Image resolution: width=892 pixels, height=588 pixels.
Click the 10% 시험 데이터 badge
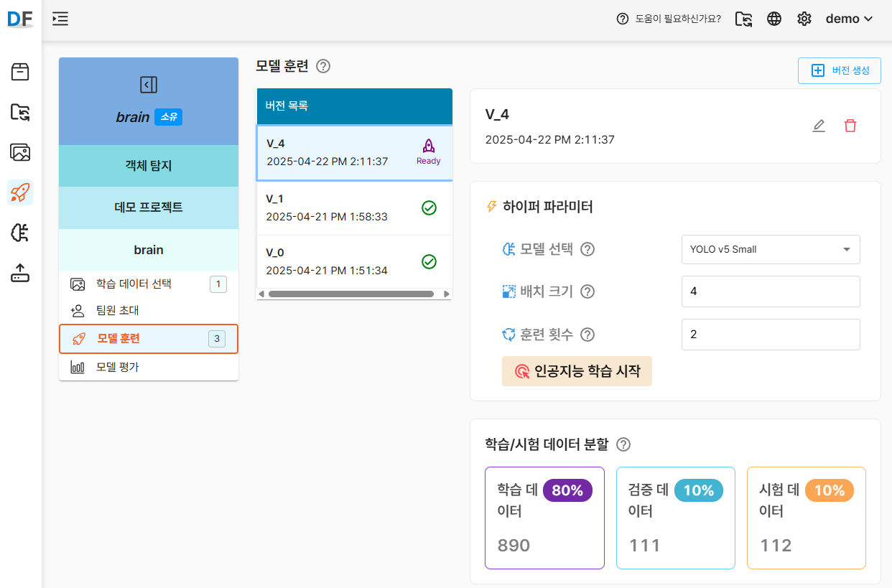pos(829,490)
